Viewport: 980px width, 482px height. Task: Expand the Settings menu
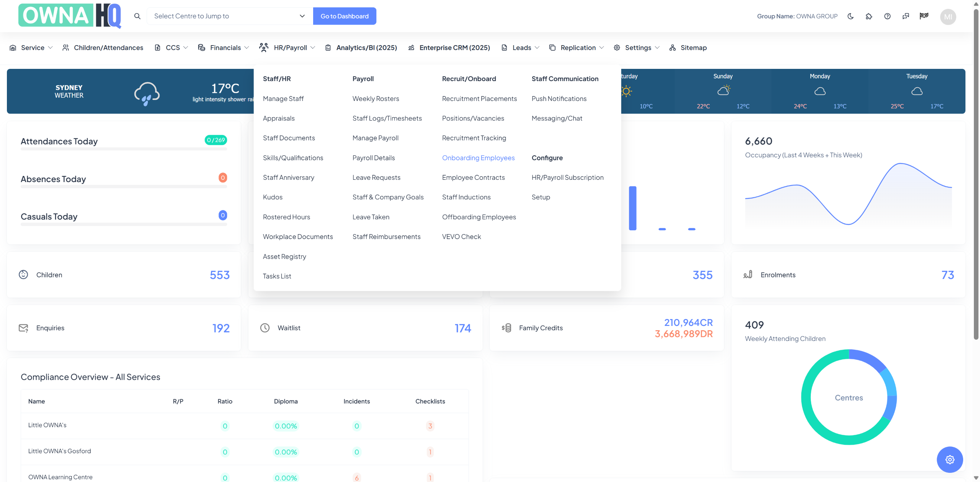637,48
